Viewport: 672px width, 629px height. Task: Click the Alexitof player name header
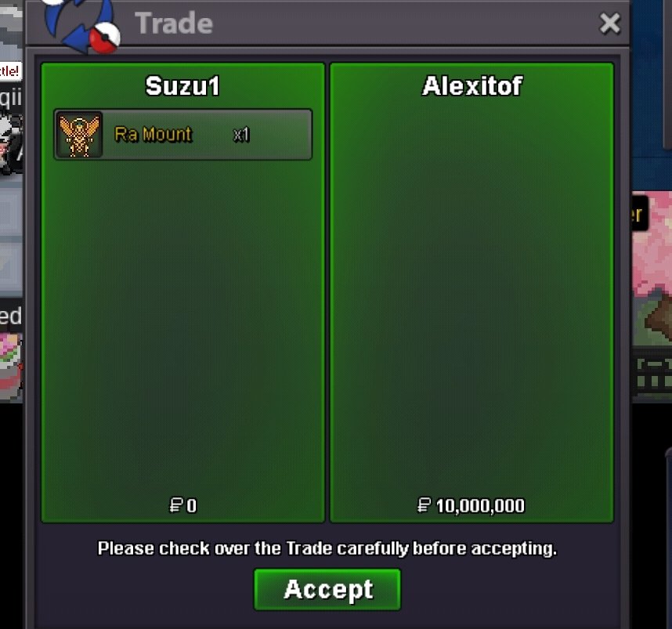(x=472, y=85)
